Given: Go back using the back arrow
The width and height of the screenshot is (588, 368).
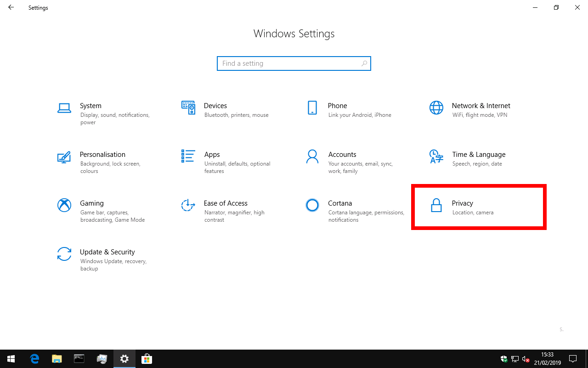Looking at the screenshot, I should [11, 7].
